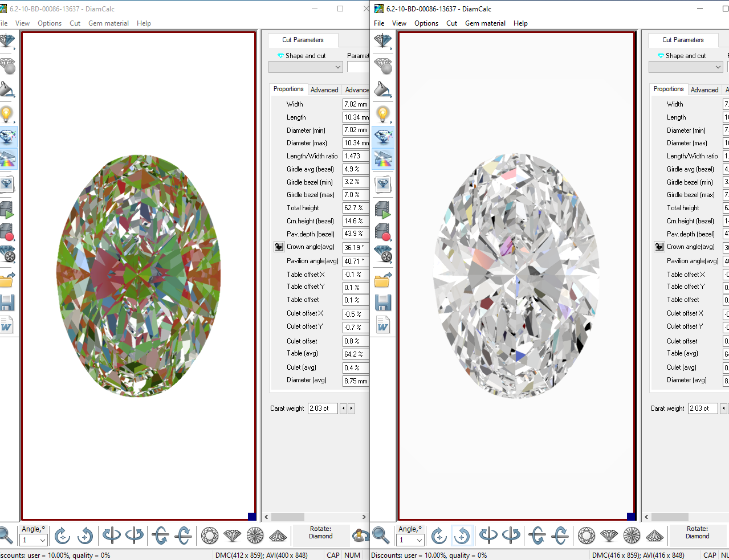Click diamond photo snapshot icon in right window

coord(382,184)
